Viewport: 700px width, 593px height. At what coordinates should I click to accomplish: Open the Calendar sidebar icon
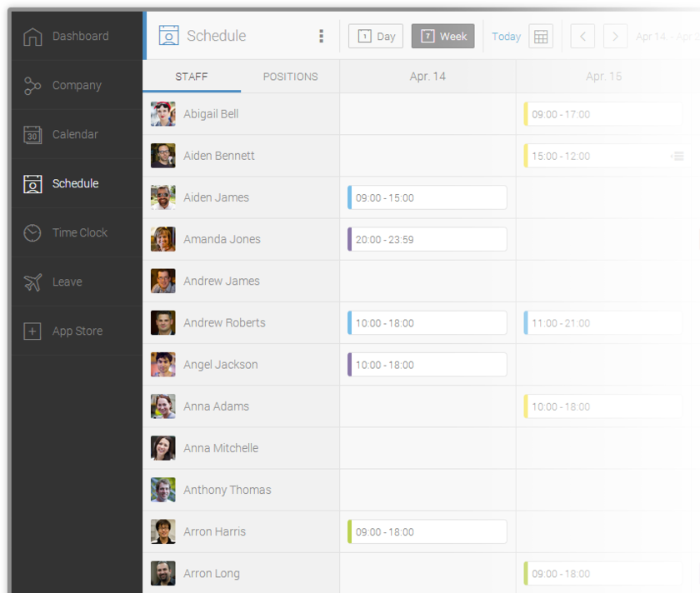32,135
